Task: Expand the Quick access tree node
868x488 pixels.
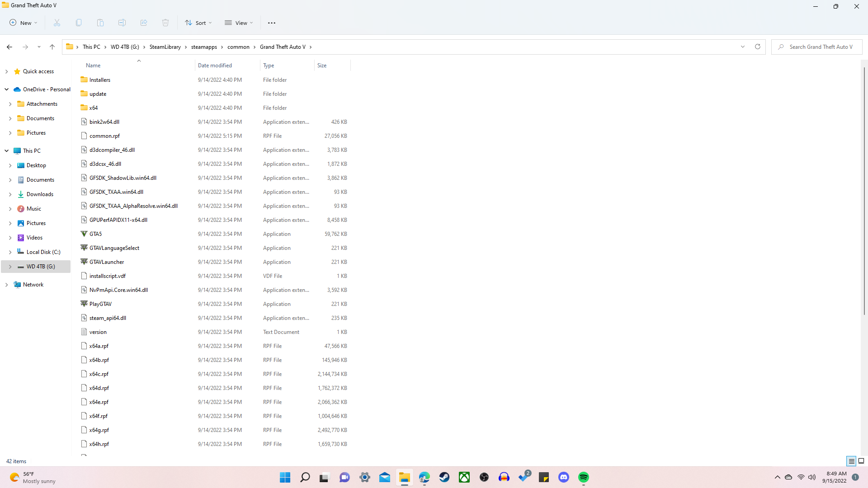Action: click(x=6, y=71)
